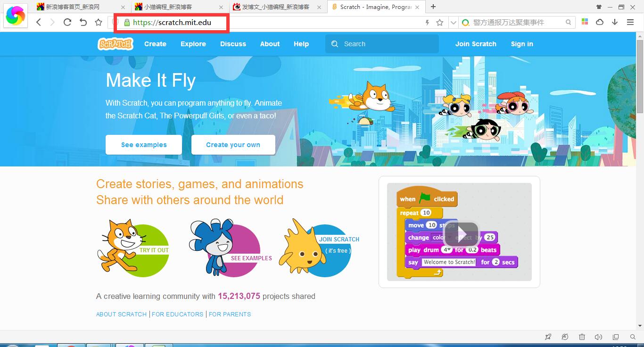Screen dimensions: 644x347
Task: Click the window split icon in the status bar
Action: [616, 337]
